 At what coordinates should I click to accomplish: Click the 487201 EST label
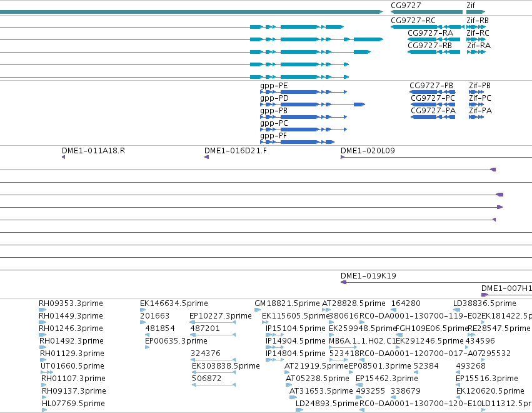pyautogui.click(x=205, y=329)
